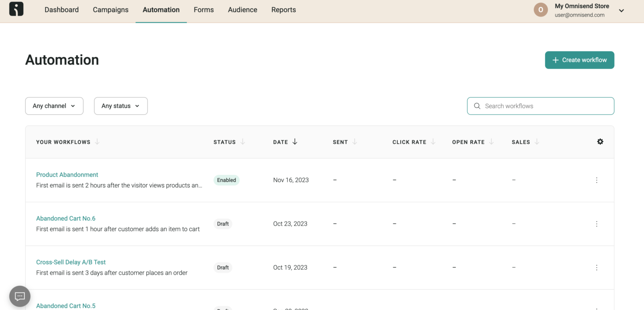This screenshot has height=310, width=644.
Task: Open Product Abandonment row options menu
Action: tap(597, 180)
